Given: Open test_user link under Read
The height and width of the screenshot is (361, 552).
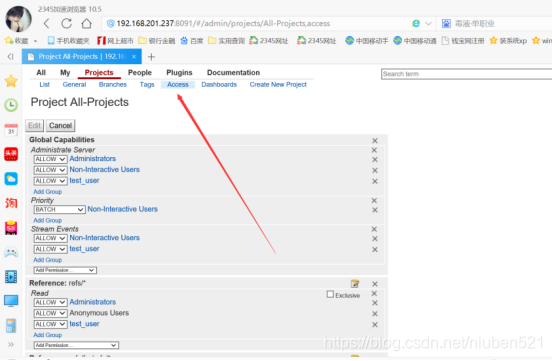Looking at the screenshot, I should [84, 324].
